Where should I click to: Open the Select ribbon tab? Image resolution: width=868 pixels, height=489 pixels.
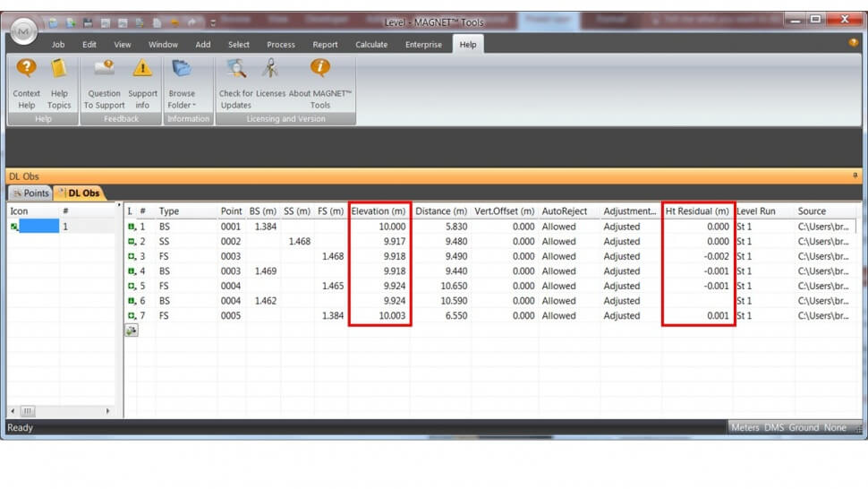pyautogui.click(x=239, y=44)
